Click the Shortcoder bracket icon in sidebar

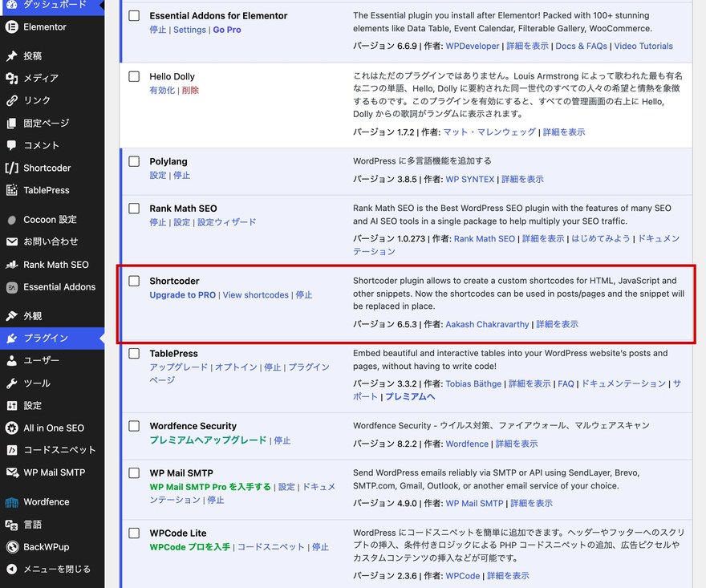click(12, 168)
